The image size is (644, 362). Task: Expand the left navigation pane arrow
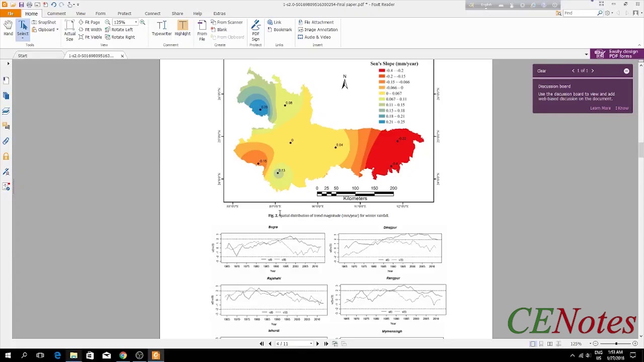[x=8, y=64]
